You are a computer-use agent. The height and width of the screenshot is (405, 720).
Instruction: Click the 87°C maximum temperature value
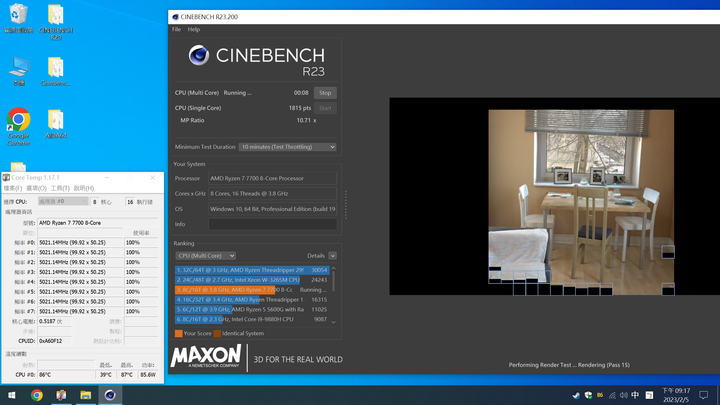pos(127,375)
